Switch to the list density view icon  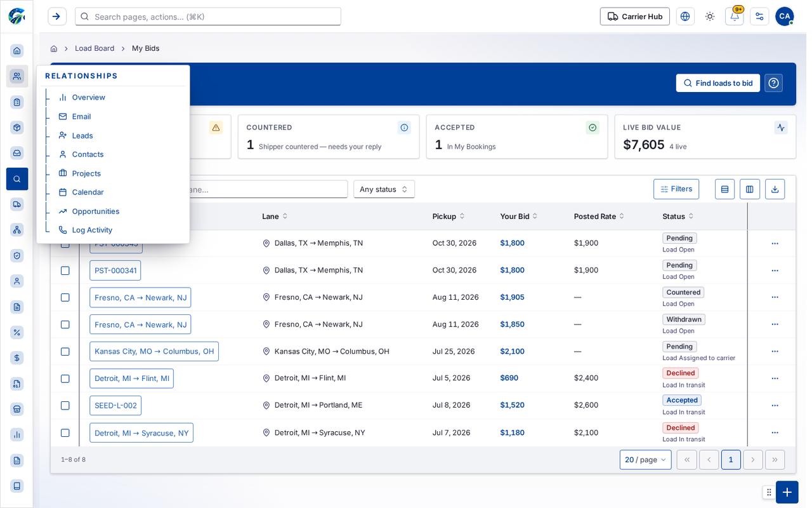(x=724, y=189)
